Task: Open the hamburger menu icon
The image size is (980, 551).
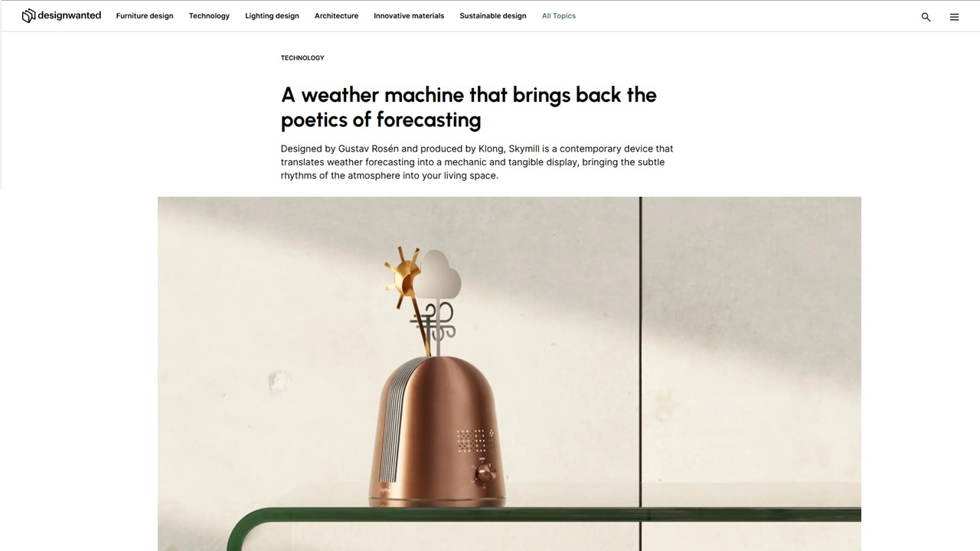Action: click(x=954, y=17)
